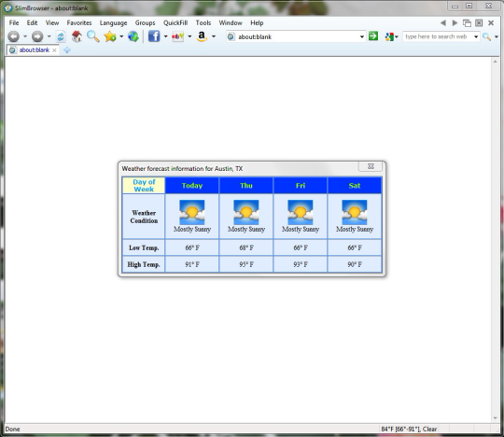Click the Forward navigation arrow button
Screen dimensions: 504x437
point(37,36)
